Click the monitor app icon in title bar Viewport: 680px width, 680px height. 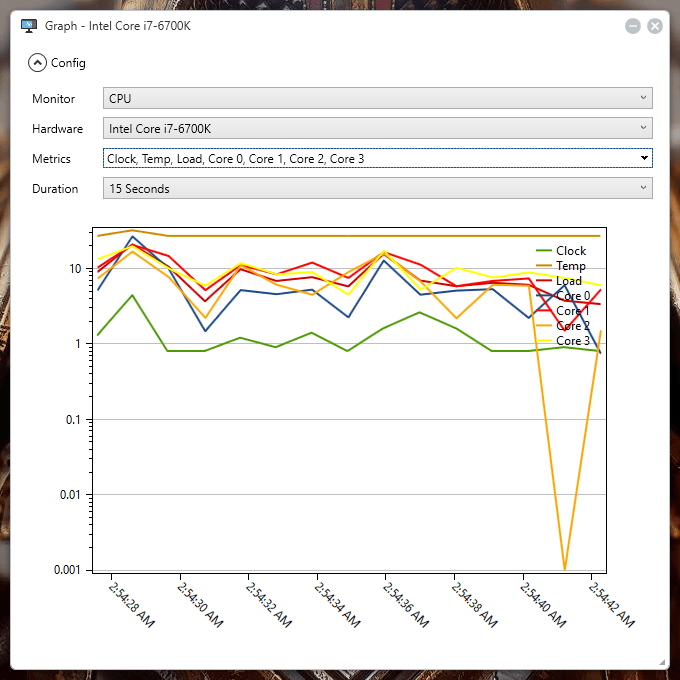point(29,26)
